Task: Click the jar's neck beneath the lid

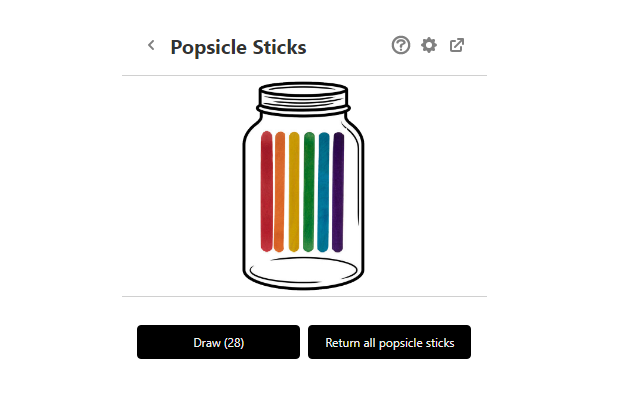Action: [x=304, y=115]
